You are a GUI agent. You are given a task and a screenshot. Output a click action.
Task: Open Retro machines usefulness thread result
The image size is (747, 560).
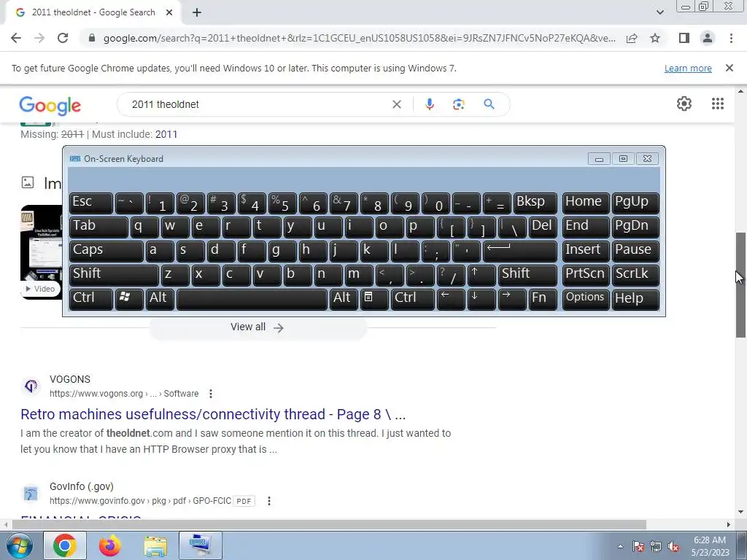point(213,414)
